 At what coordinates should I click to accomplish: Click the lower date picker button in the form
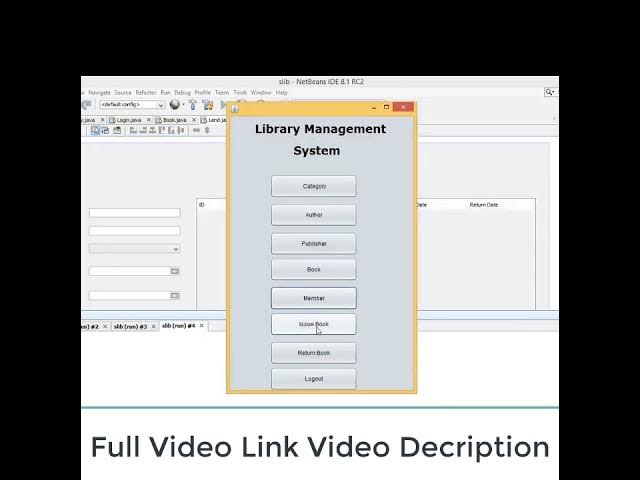point(175,295)
